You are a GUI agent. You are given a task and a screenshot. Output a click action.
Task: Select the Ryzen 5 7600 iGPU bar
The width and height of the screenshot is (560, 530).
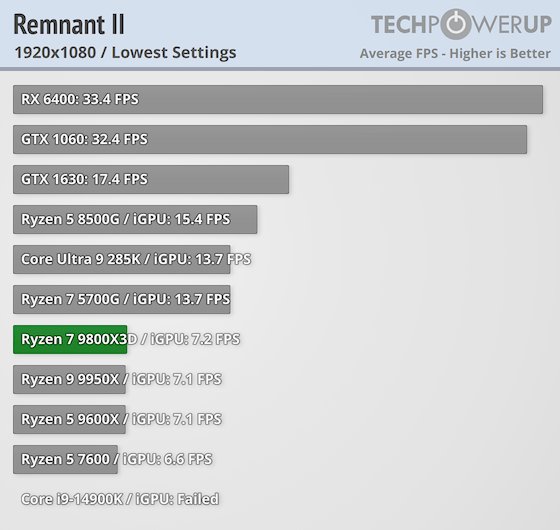pos(65,459)
